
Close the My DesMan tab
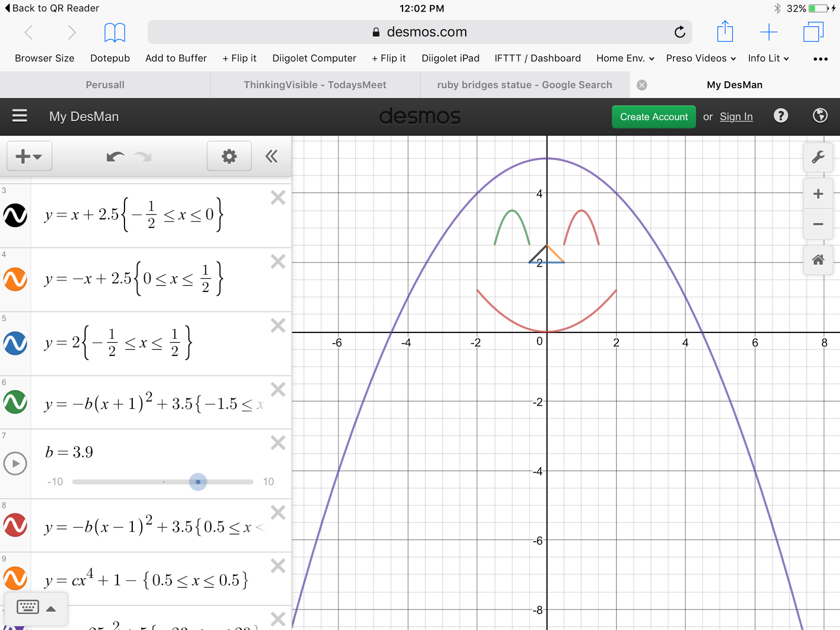[x=642, y=85]
